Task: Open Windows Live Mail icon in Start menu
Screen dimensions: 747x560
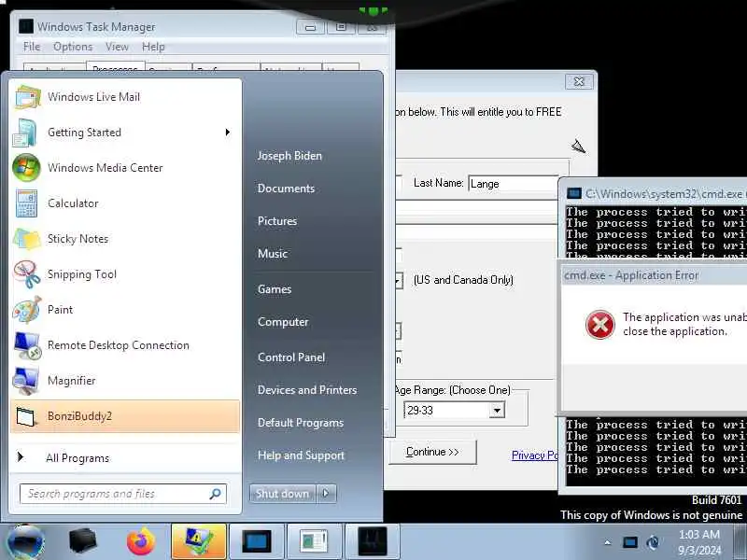Action: pyautogui.click(x=27, y=97)
